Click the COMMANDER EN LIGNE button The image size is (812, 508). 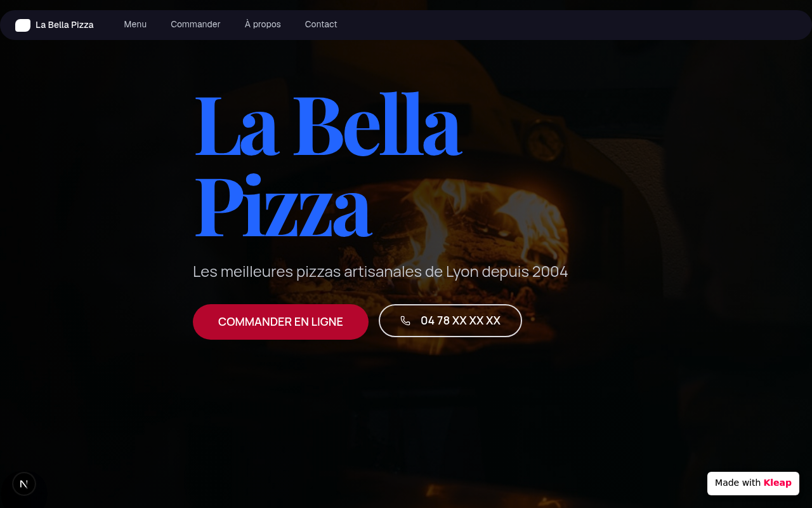[x=280, y=322]
